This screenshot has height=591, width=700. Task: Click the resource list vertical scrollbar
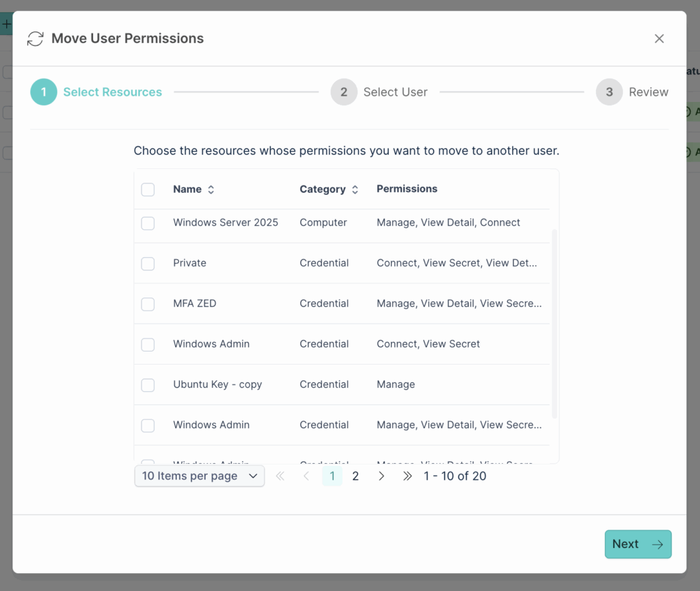point(554,324)
